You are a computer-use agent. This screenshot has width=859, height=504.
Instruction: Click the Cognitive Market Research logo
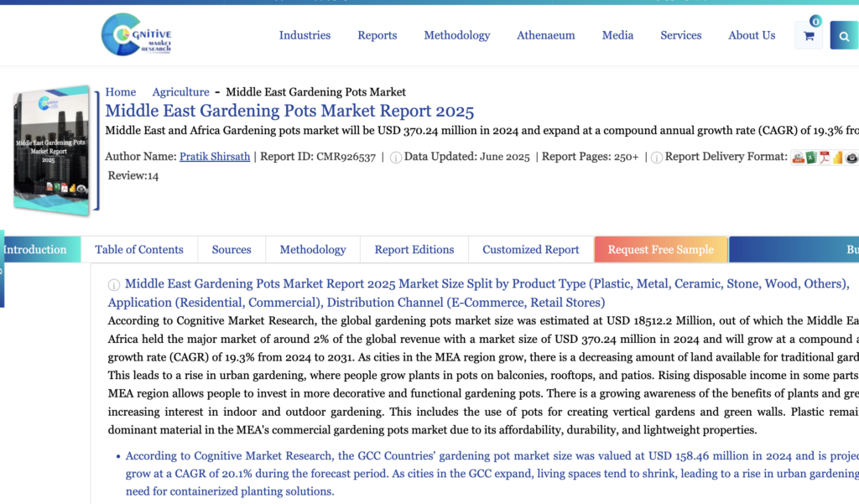137,34
